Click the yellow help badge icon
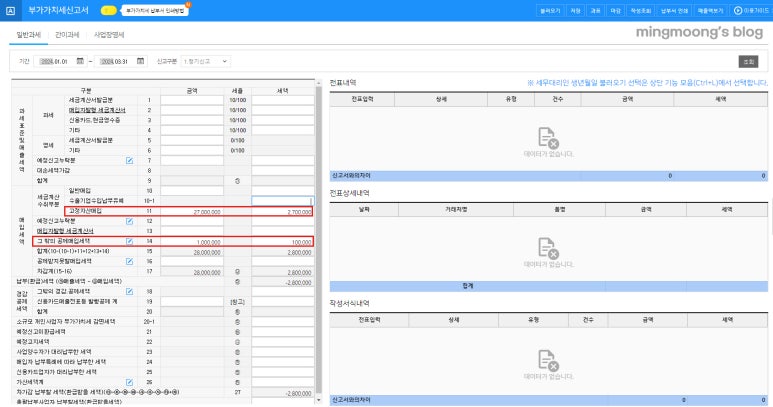Screen dimensions: 773x407 (x=108, y=10)
